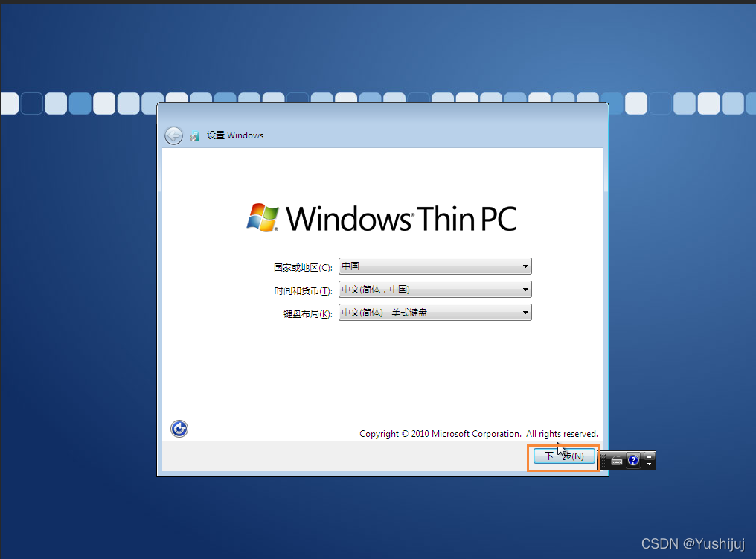The height and width of the screenshot is (559, 756).
Task: Click the 下一步(N) button
Action: 564,456
